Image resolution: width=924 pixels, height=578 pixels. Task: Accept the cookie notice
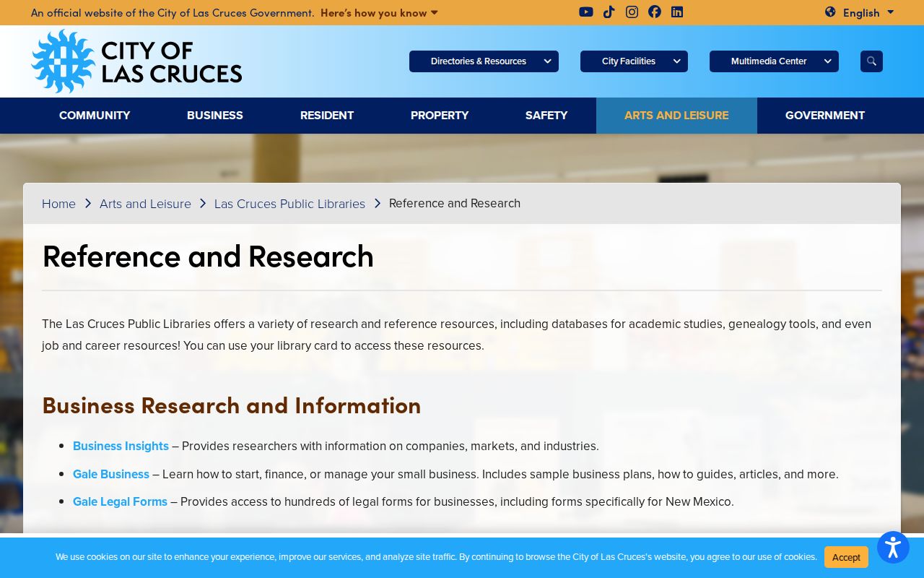[x=846, y=557]
